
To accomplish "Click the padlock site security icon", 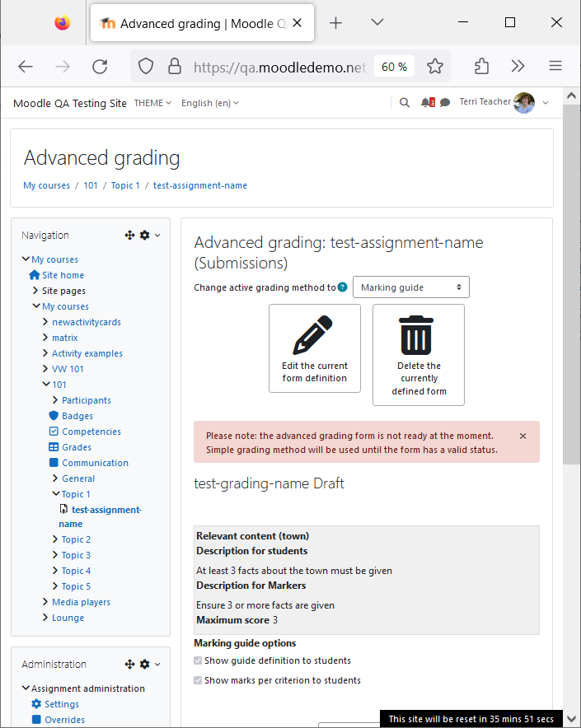I will [175, 67].
